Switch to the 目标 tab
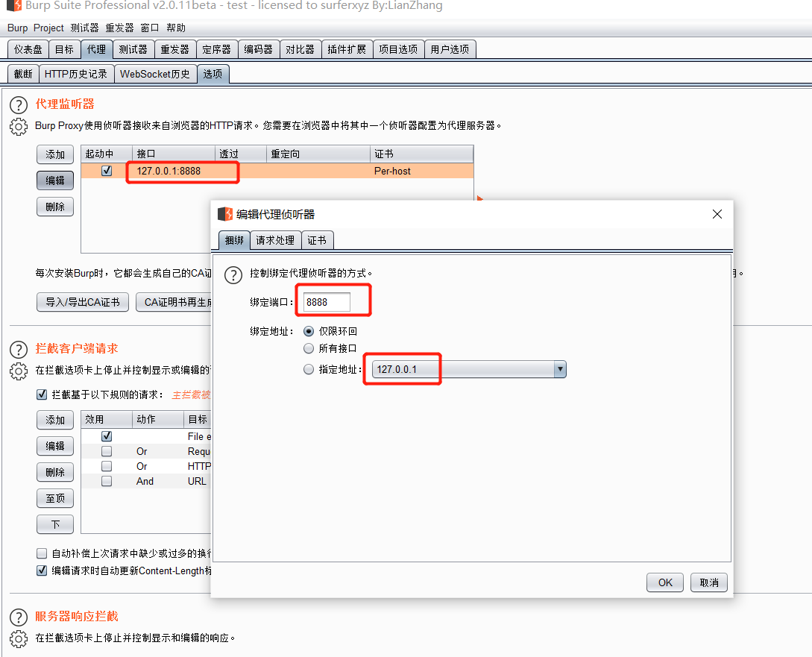The image size is (812, 657). click(x=65, y=49)
